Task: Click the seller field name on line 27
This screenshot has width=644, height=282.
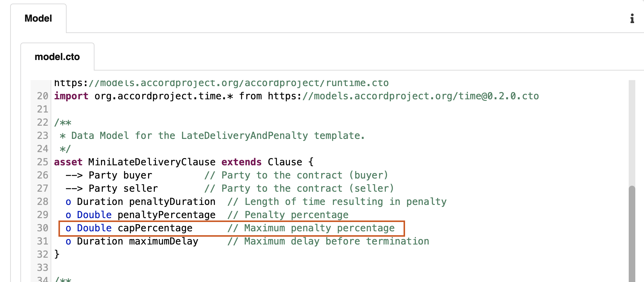Action: point(140,188)
